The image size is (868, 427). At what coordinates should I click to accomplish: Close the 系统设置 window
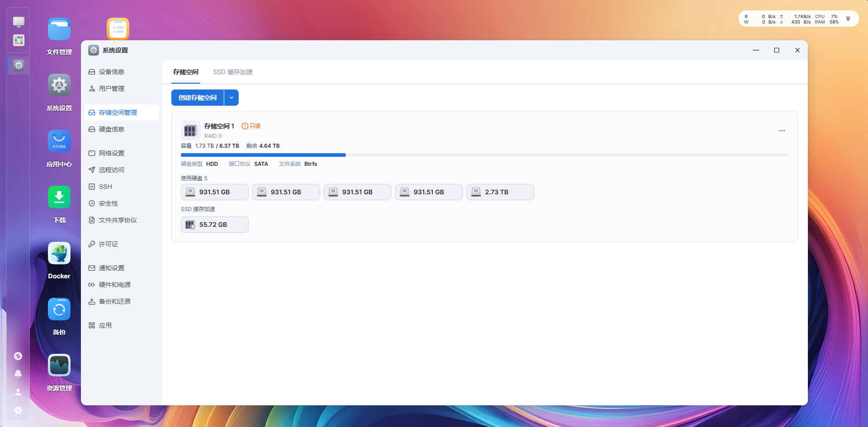[x=797, y=50]
